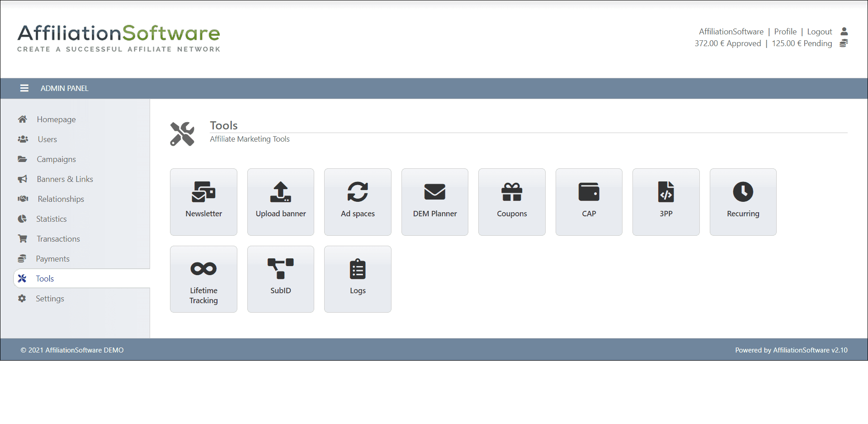
Task: Open the Coupons gift icon tile
Action: coord(512,202)
